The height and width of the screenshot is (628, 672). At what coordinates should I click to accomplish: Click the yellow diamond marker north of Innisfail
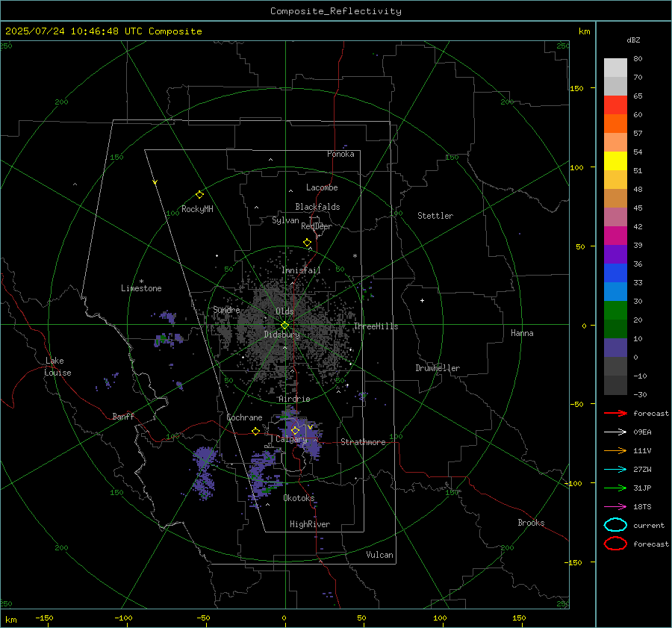307,242
